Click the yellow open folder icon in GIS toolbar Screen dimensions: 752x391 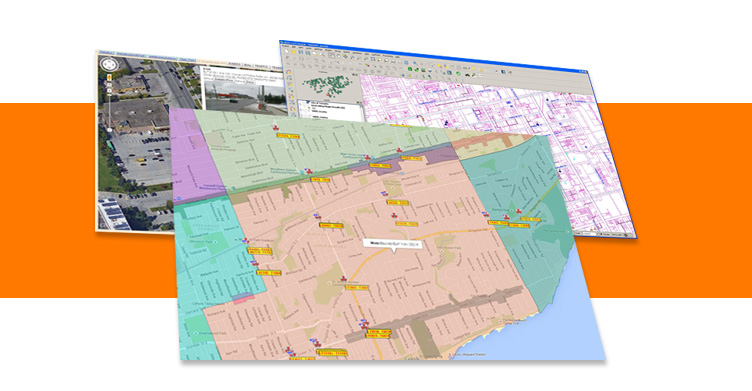click(294, 51)
